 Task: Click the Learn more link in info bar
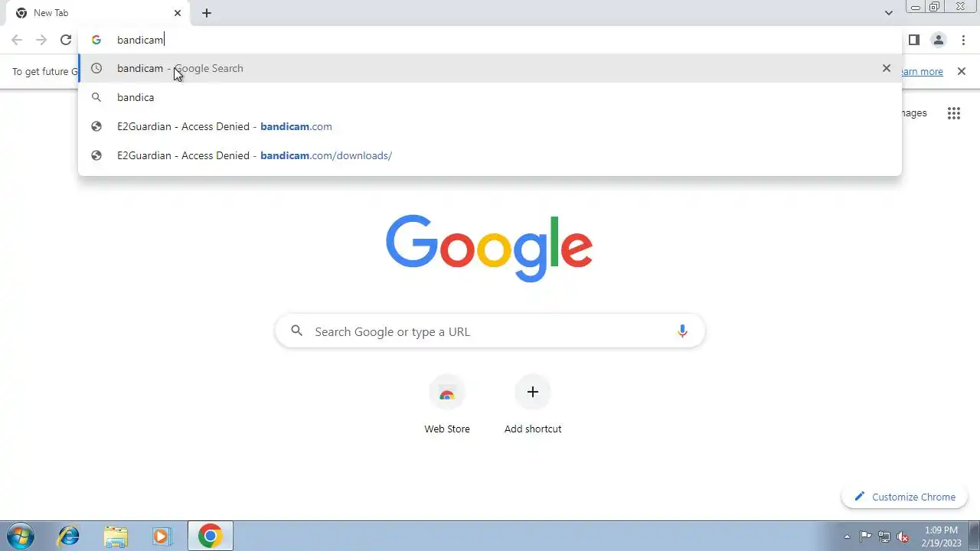click(x=921, y=71)
